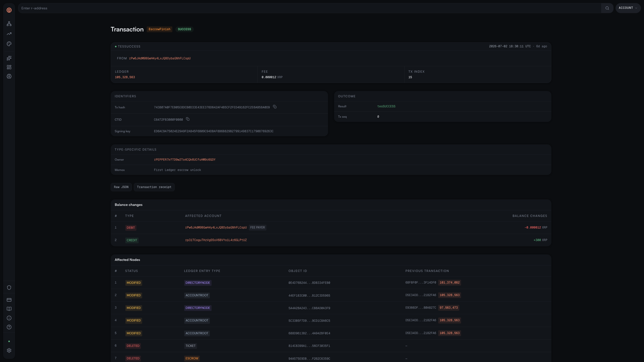Open debit account link in Balance changes
Image resolution: width=644 pixels, height=362 pixels.
[x=216, y=228]
